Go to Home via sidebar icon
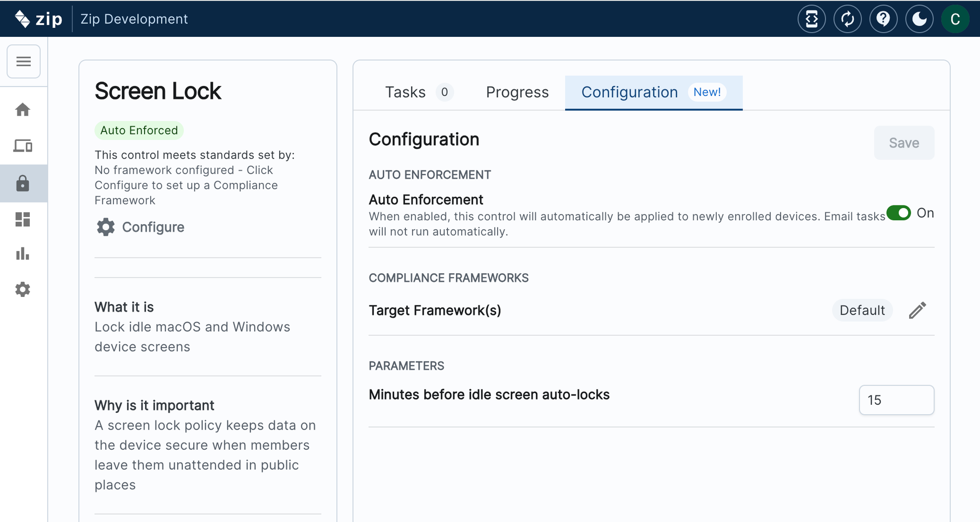 pyautogui.click(x=22, y=110)
